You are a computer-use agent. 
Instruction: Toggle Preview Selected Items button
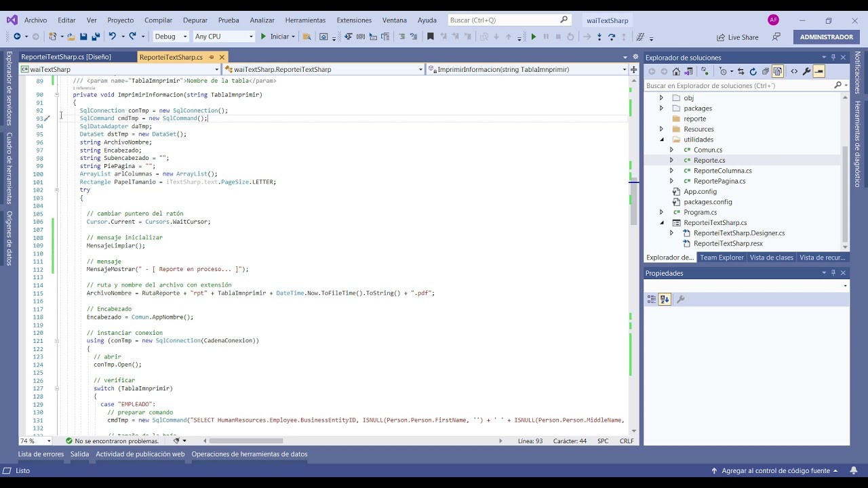coord(819,71)
